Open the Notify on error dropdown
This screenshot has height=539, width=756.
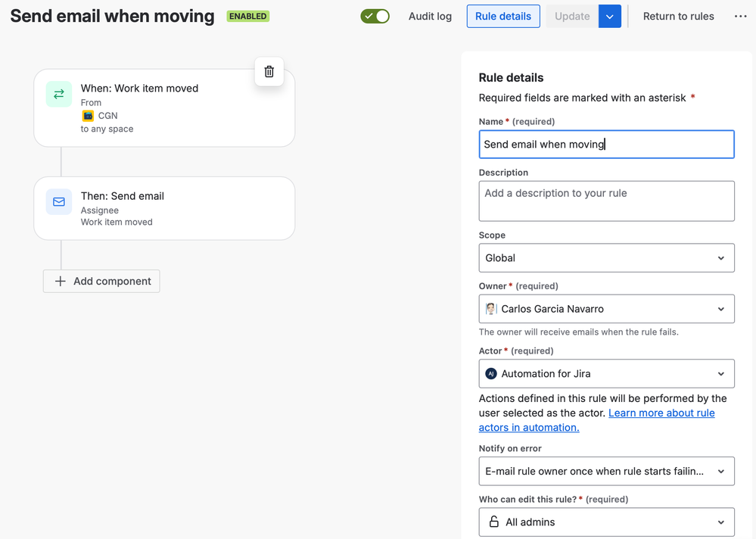606,471
